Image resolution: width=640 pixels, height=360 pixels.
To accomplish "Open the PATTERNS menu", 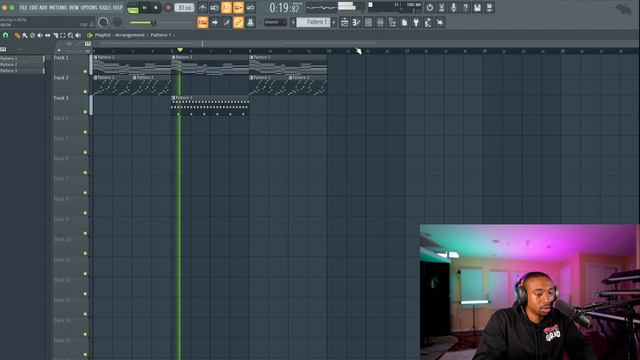I will [x=58, y=7].
